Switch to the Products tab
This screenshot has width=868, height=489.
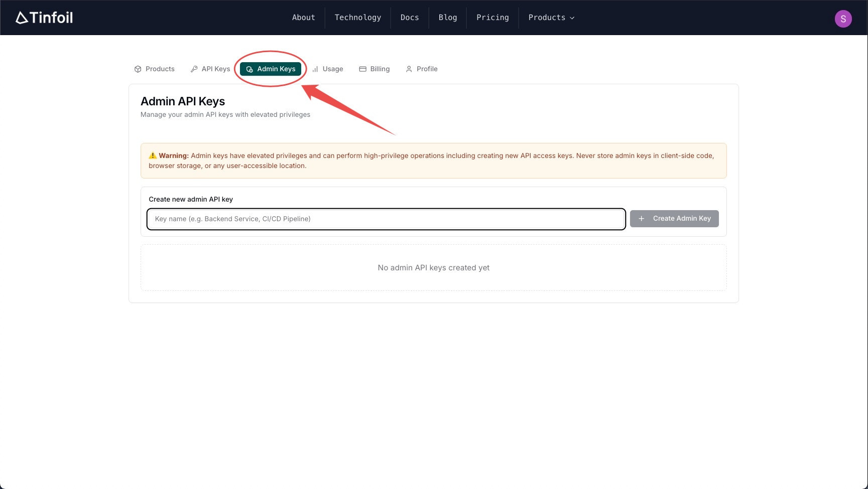tap(155, 69)
